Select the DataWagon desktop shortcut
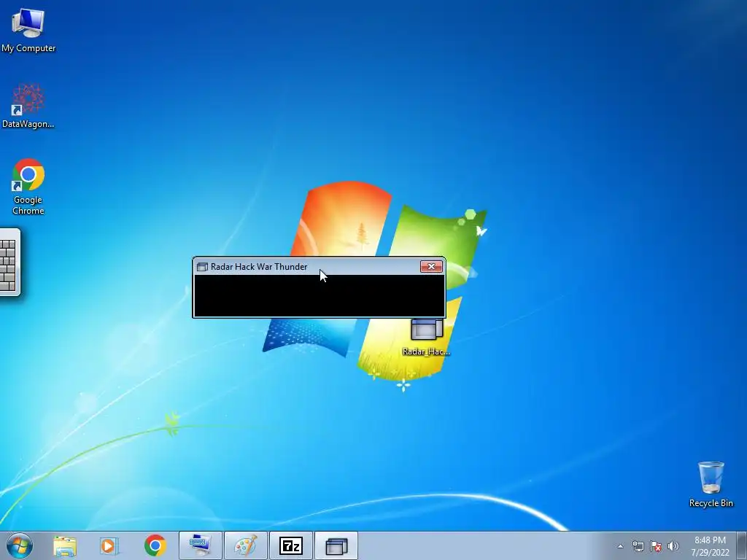Viewport: 747px width, 560px height. click(x=28, y=106)
